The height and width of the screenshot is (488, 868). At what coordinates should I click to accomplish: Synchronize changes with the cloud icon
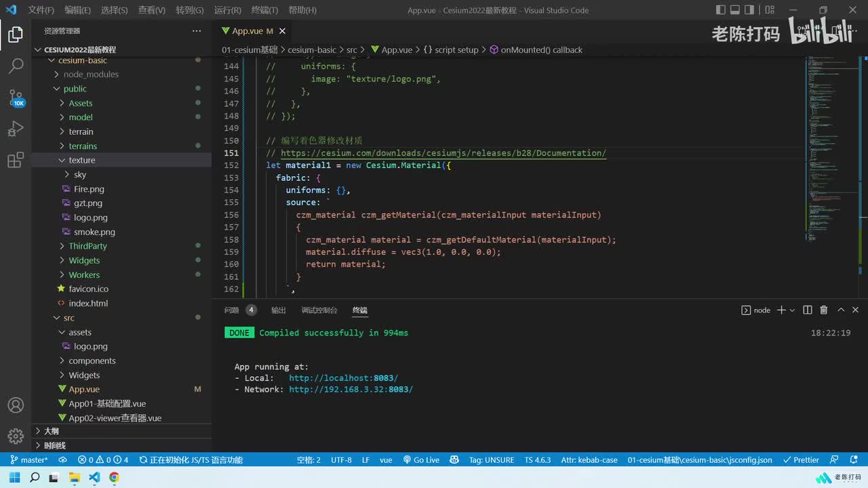click(62, 460)
